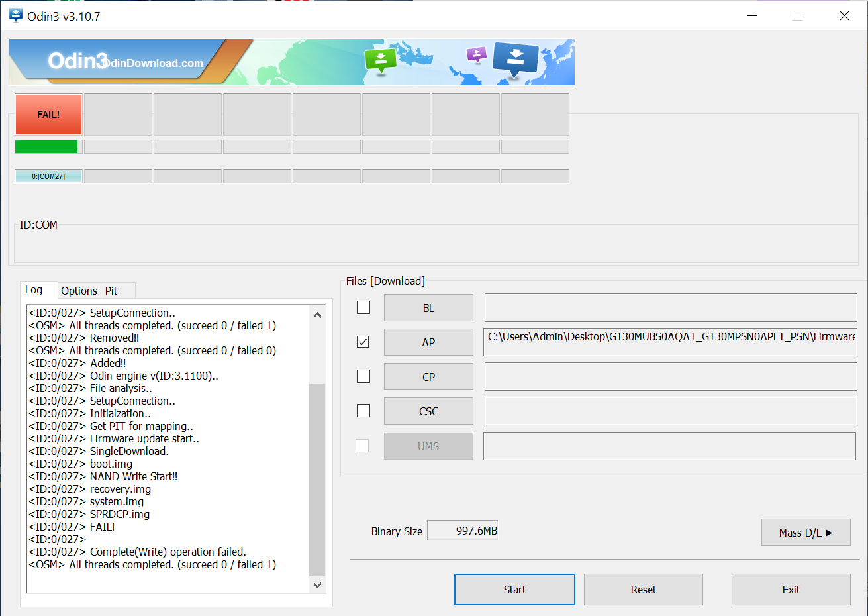Click the Odin3 logo in banner

click(x=77, y=61)
